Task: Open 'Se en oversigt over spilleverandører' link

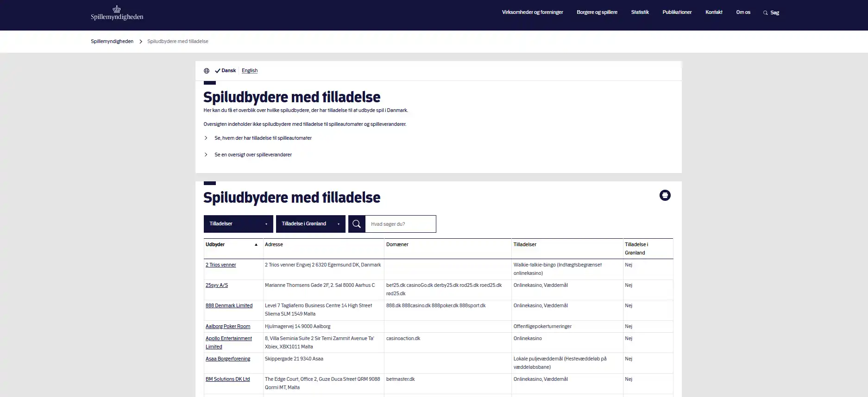Action: click(253, 155)
